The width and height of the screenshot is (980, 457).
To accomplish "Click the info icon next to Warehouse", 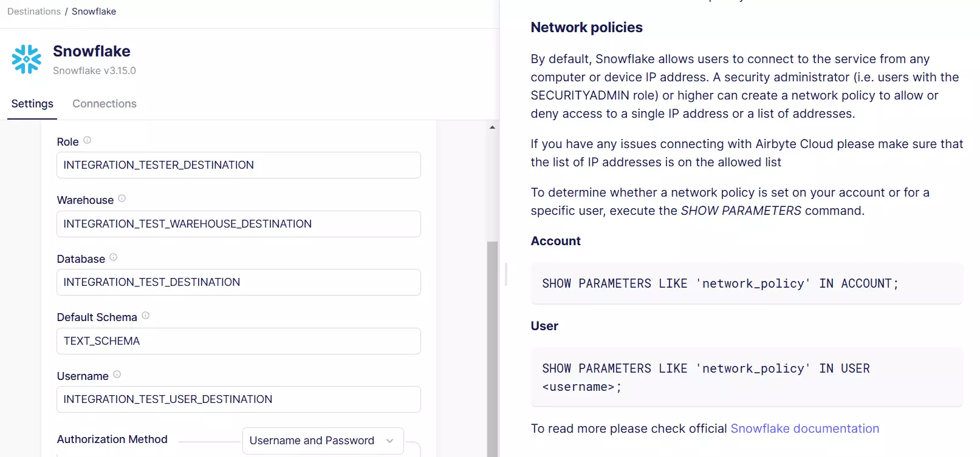I will coord(122,198).
